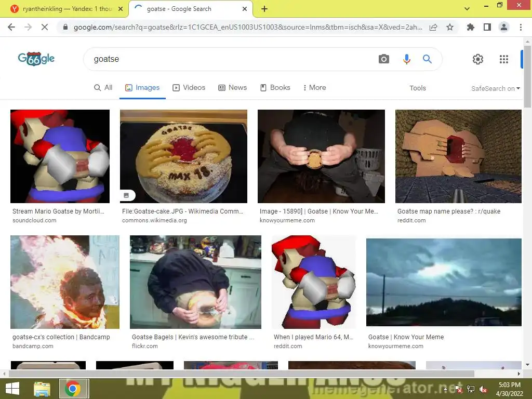
Task: Click the scroll-down arrow of vertical scrollbar
Action: click(527, 365)
